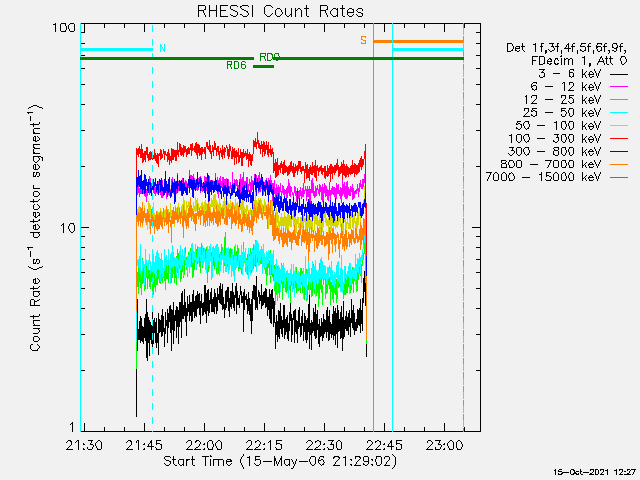Viewport: 640px width, 480px height.
Task: Click the '22:00' x-axis tick label
Action: pos(204,445)
